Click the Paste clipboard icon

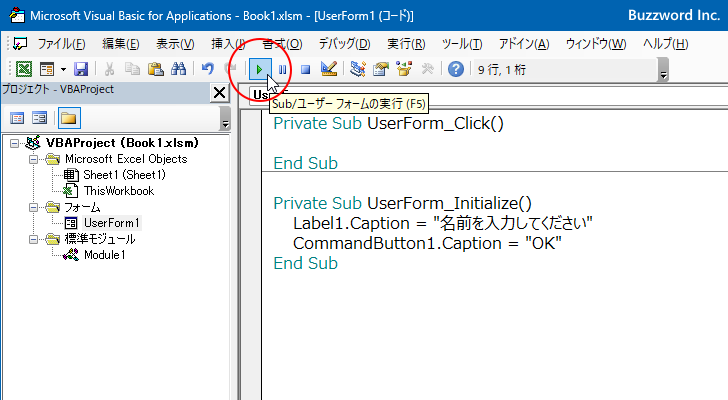[x=156, y=70]
